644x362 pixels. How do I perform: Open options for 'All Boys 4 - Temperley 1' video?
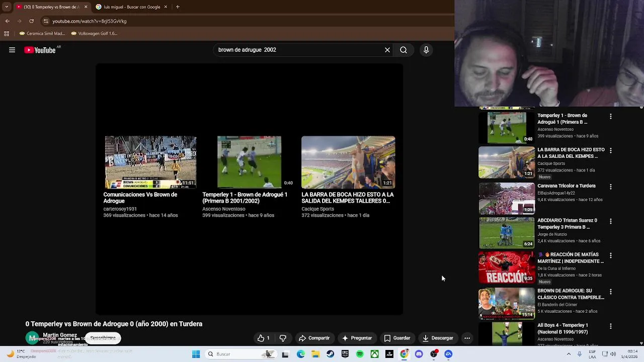[x=611, y=326]
